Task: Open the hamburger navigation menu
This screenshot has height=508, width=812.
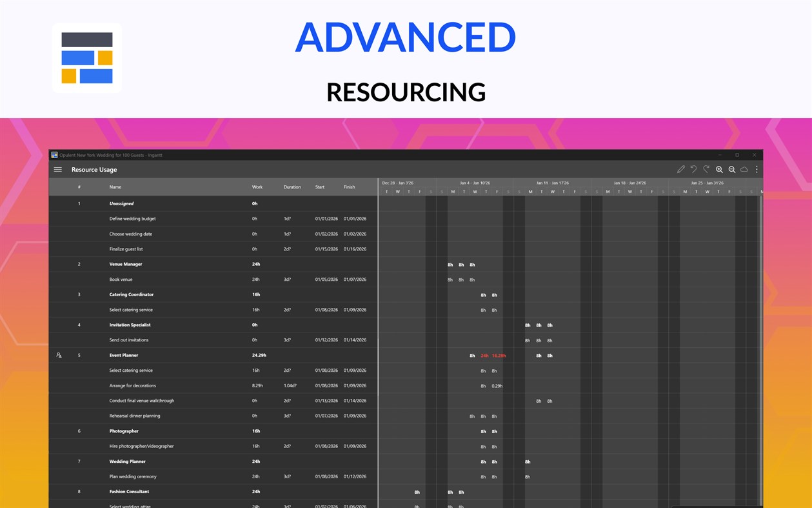Action: coord(58,169)
